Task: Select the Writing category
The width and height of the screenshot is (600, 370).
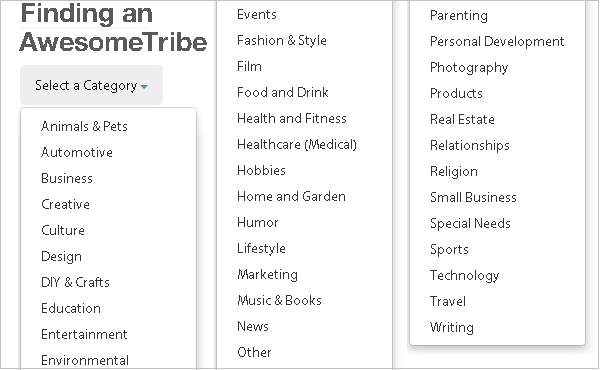Action: 452,328
